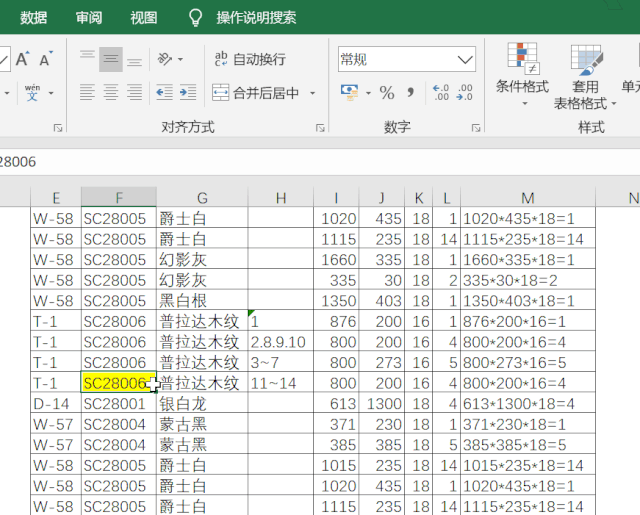
Task: Launch the 数字 number format dialog
Action: coord(476,128)
